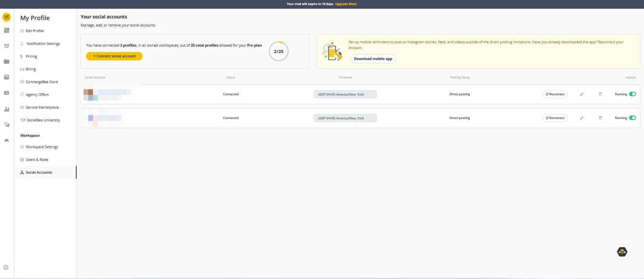This screenshot has width=644, height=279.
Task: Open the dashboard grid icon in sidebar
Action: point(6,31)
